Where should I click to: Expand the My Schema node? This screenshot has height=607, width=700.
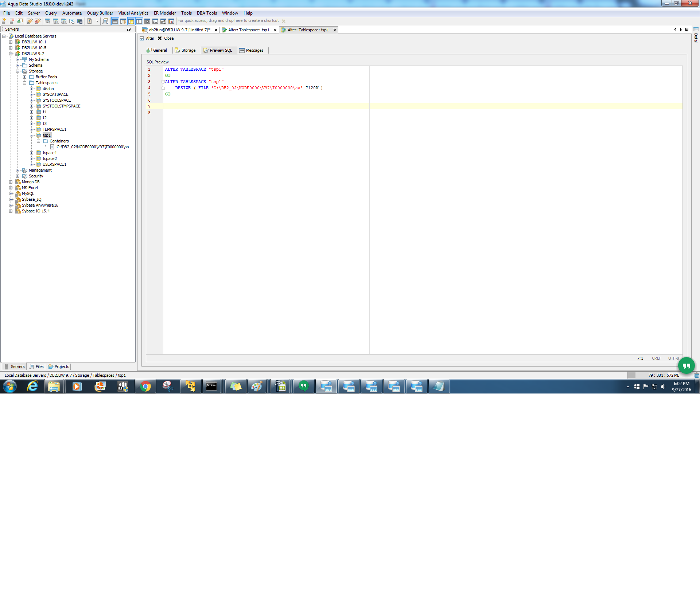18,59
